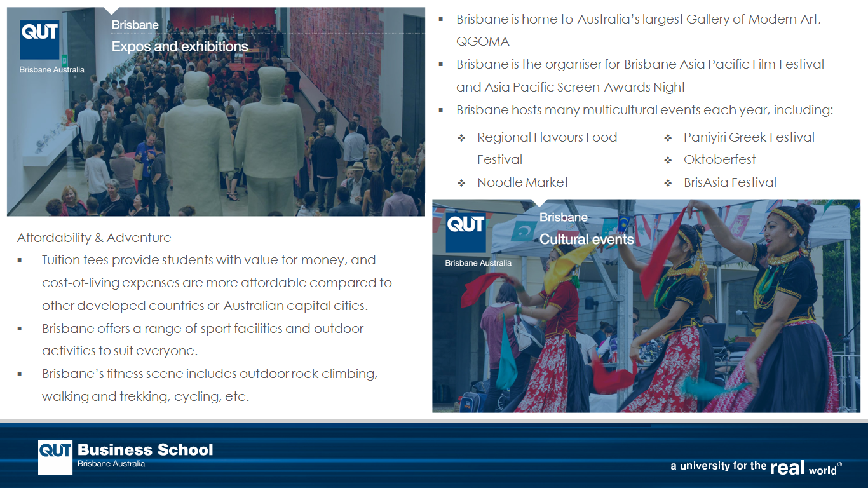Click the 'BrisAsia Festival' list item
The image size is (868, 488).
[x=729, y=182]
